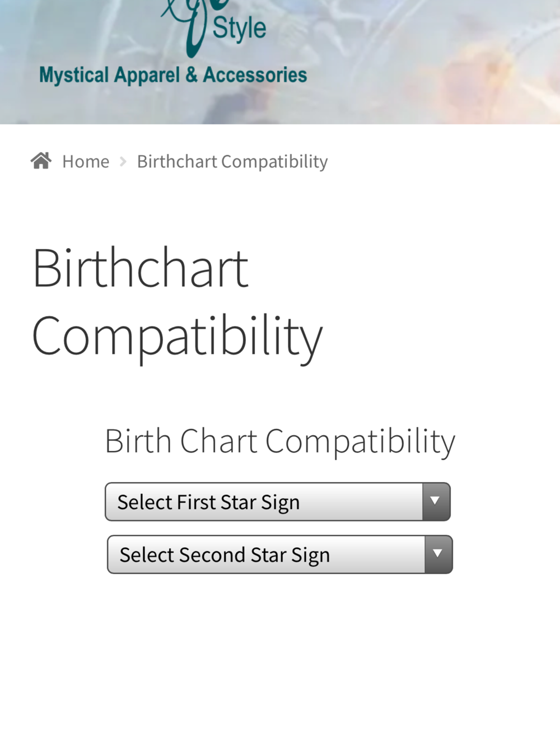Click the Select First Star Sign label text
This screenshot has width=560, height=747.
(208, 502)
